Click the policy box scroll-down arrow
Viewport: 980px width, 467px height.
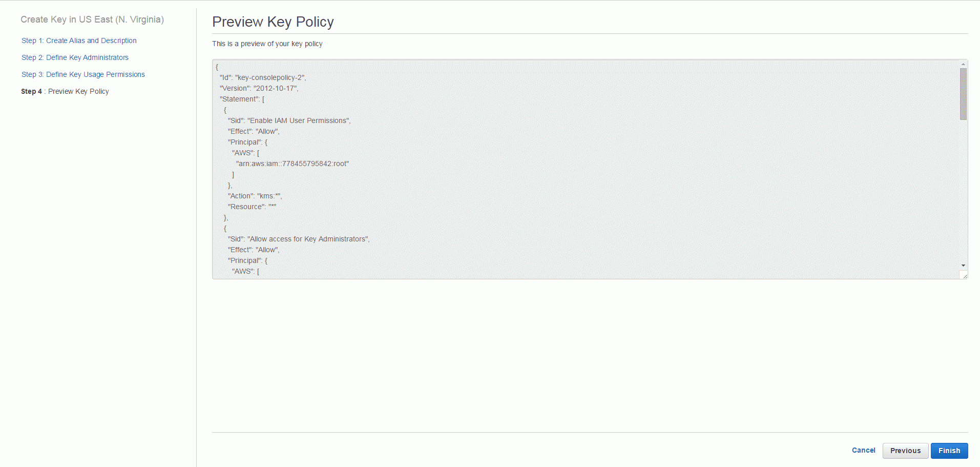963,266
